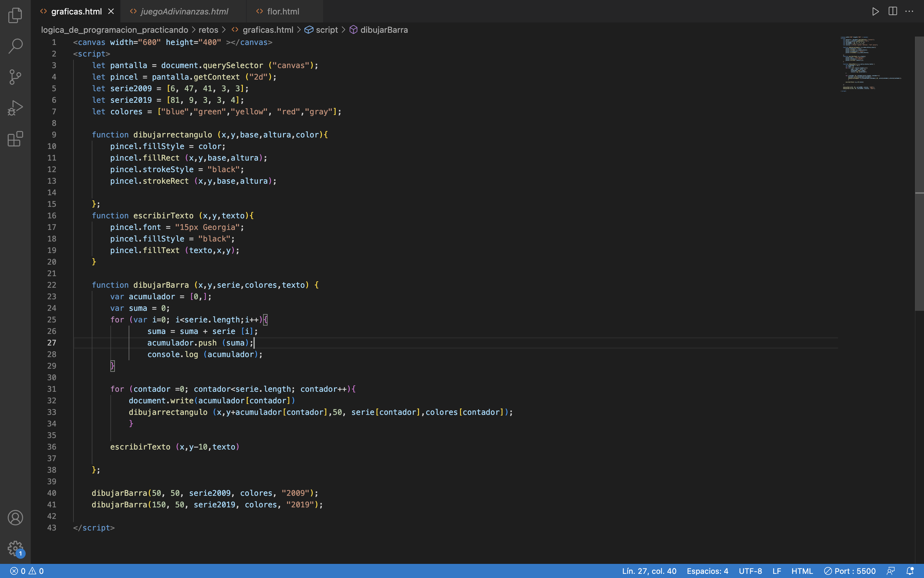Open the notifications bell in status bar
Viewport: 924px width, 578px height.
[910, 571]
